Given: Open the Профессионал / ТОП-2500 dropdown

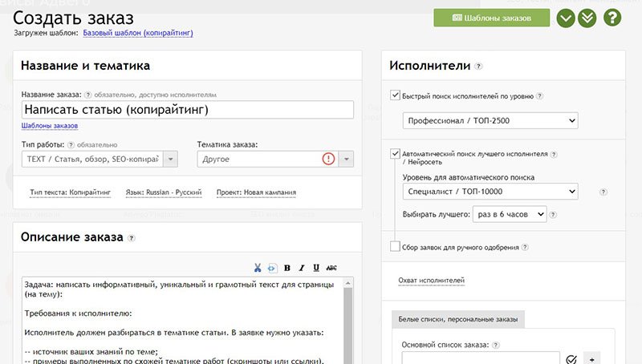Looking at the screenshot, I should pyautogui.click(x=490, y=120).
